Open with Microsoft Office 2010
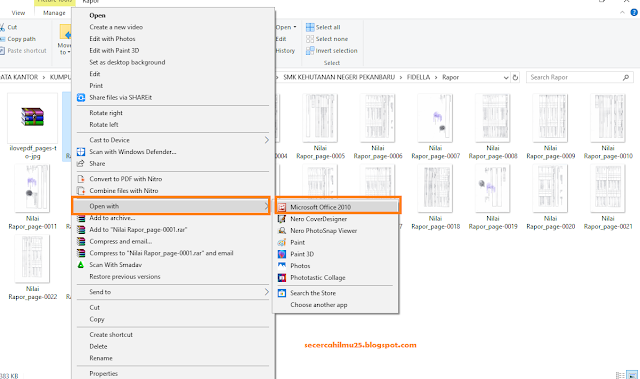Screen dimensions: 640x379 [338, 207]
